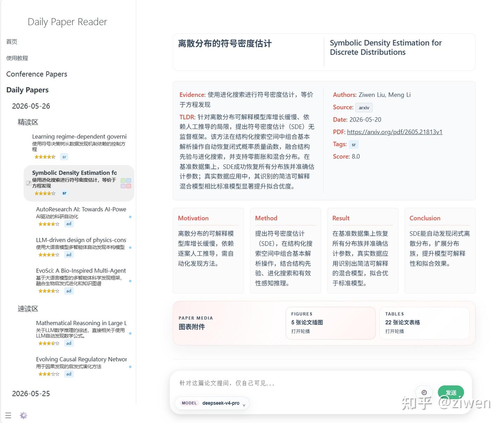The image size is (504, 423).
Task: Expand the 2026-05-25 date group
Action: tap(31, 394)
